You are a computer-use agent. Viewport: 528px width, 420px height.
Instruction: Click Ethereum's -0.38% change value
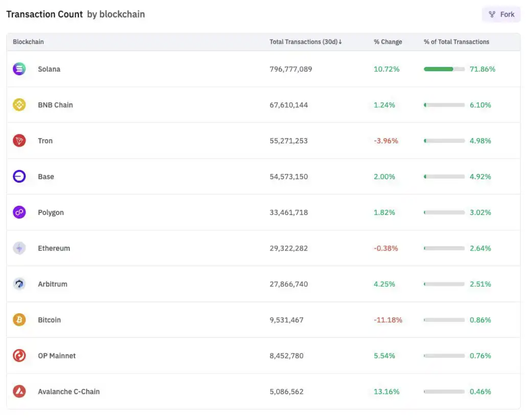[386, 248]
